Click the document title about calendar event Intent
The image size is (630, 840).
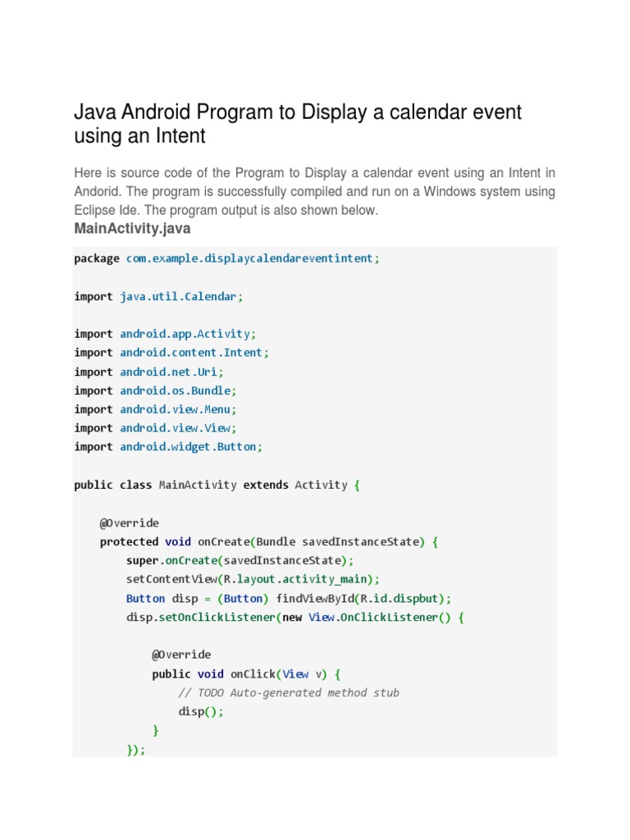pos(298,124)
